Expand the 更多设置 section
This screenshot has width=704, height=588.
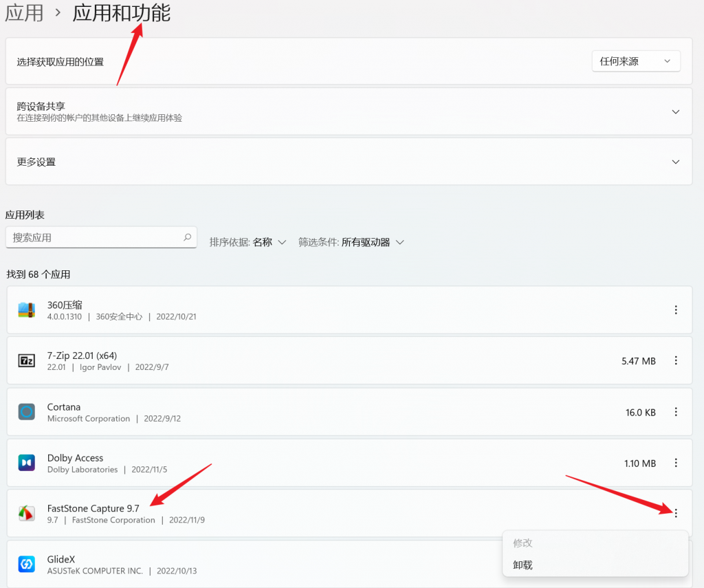675,162
